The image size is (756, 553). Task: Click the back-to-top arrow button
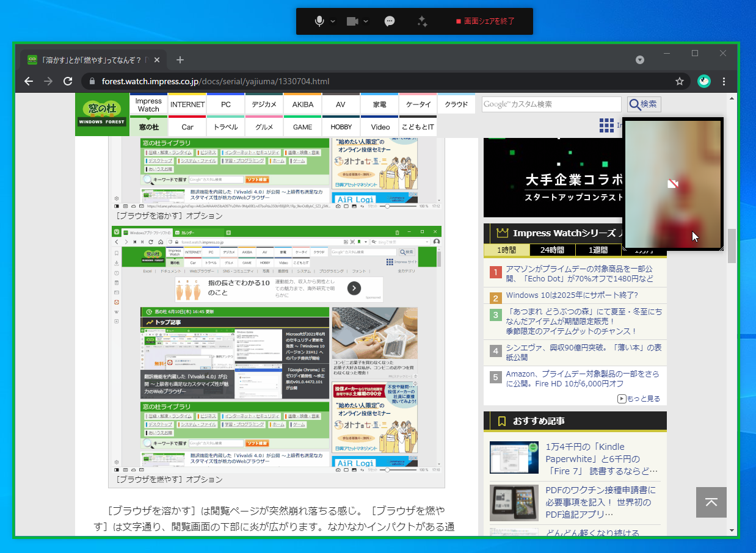point(711,502)
